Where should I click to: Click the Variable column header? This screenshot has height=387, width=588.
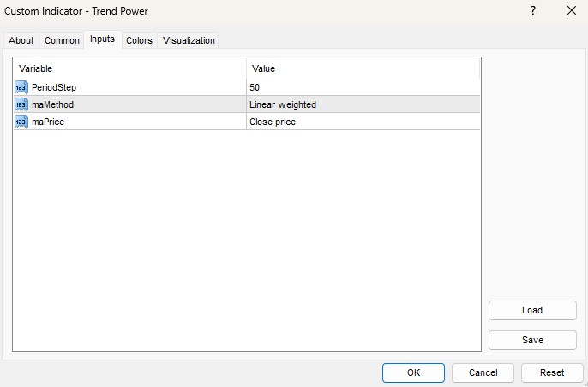(x=129, y=68)
